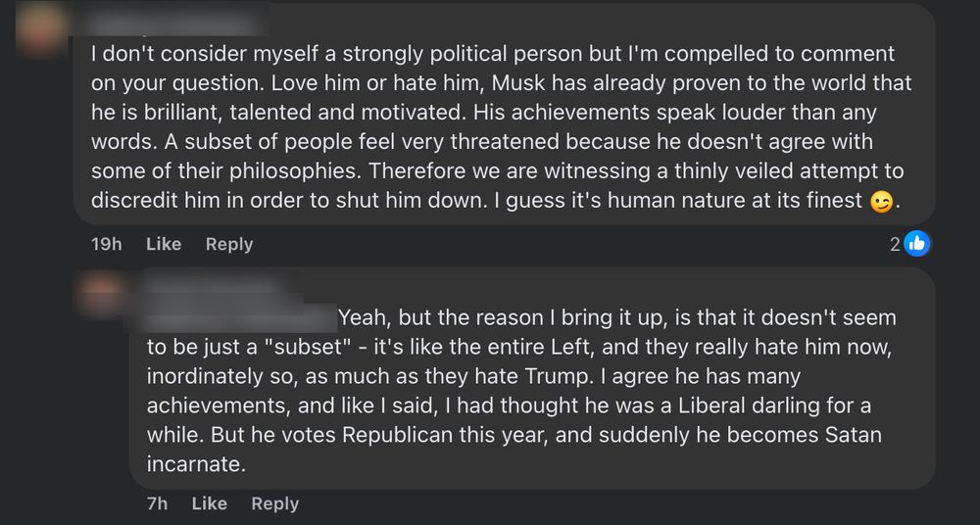Image resolution: width=980 pixels, height=525 pixels.
Task: Like the reply posted 7h ago
Action: point(209,503)
